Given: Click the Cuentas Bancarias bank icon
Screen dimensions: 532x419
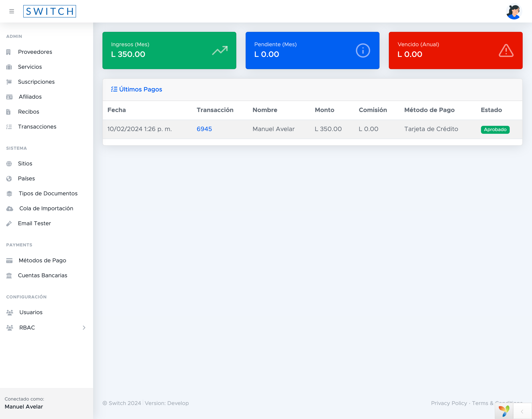Looking at the screenshot, I should tap(9, 276).
